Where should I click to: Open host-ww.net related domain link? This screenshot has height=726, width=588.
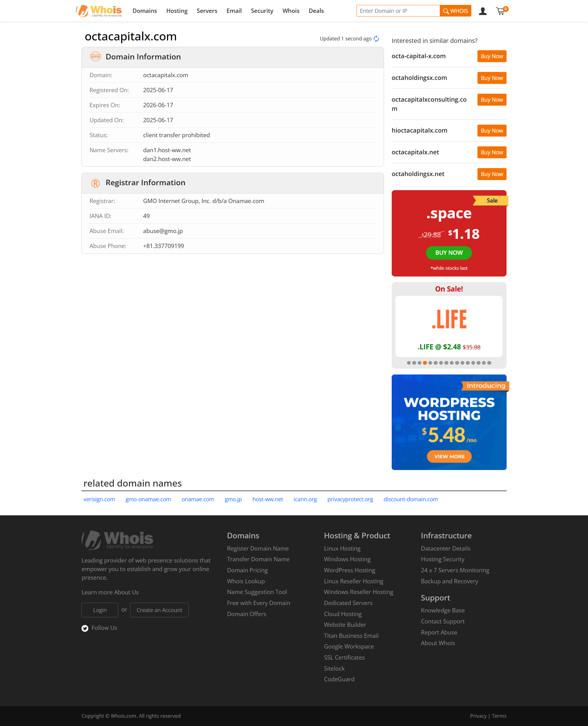point(268,499)
